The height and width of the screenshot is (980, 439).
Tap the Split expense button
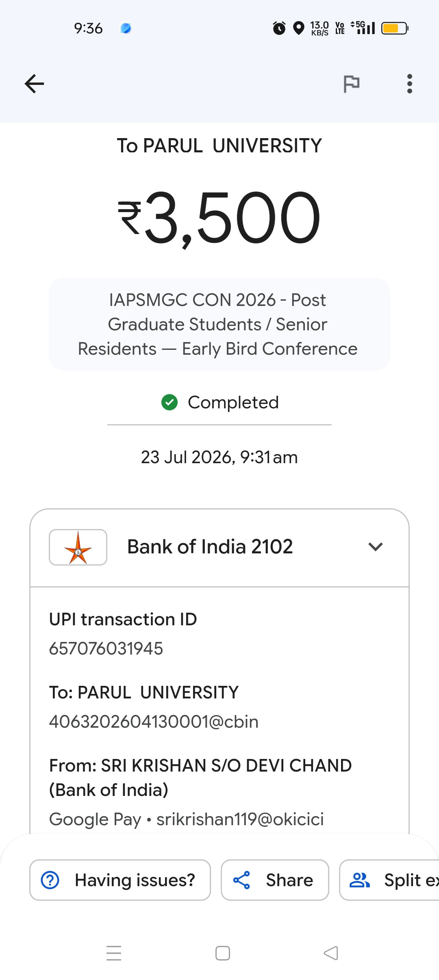389,880
